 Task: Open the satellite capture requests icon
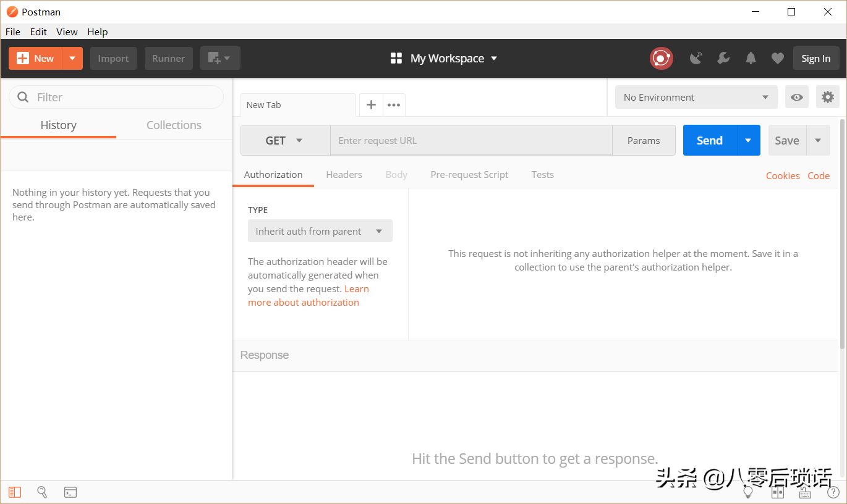696,58
